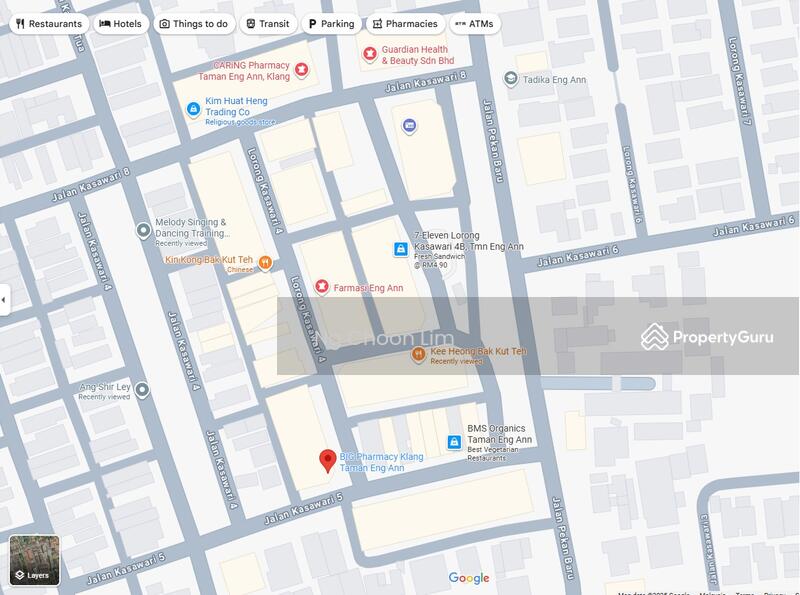Show Transit options chip
Screen dimensions: 800x595
(268, 24)
